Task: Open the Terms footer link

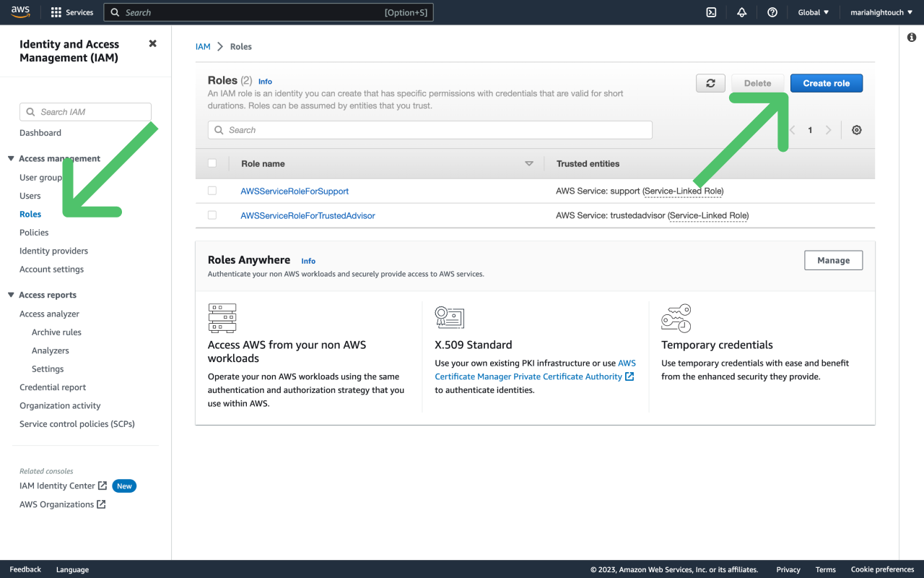Action: click(826, 569)
